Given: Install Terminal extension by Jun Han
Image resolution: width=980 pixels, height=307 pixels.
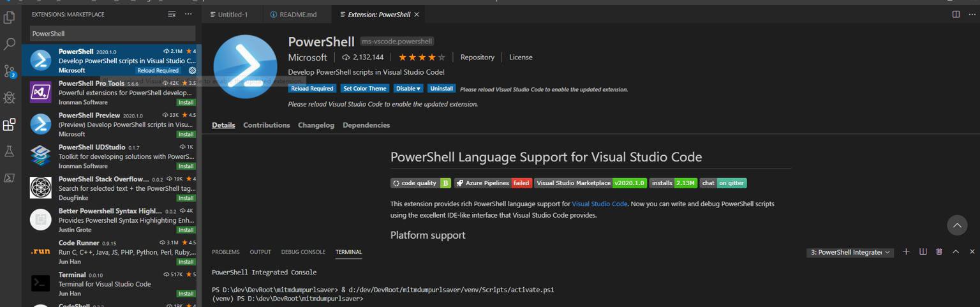Looking at the screenshot, I should pos(186,294).
